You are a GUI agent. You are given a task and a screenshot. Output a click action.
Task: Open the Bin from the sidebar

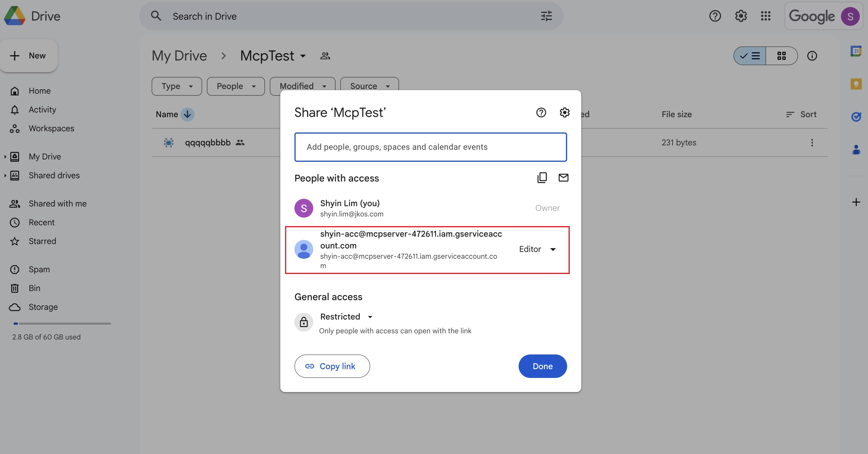pyautogui.click(x=34, y=288)
